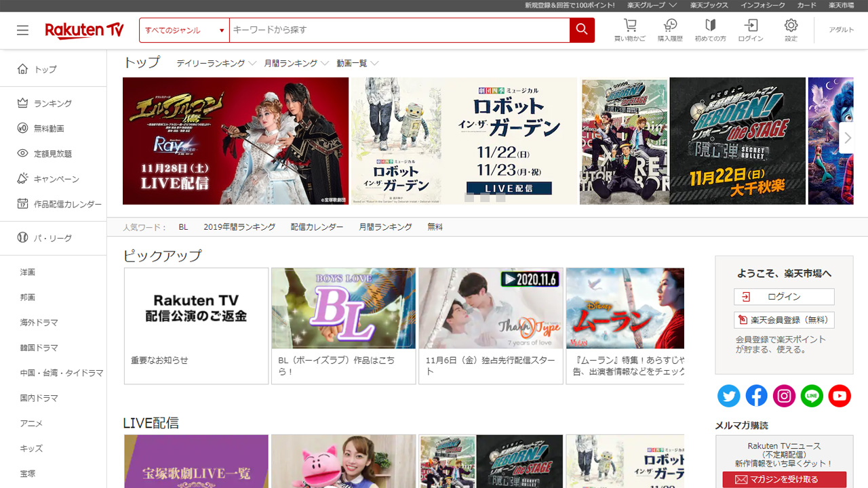
Task: Click the 楽天会員登録（無料） button
Action: [x=784, y=320]
